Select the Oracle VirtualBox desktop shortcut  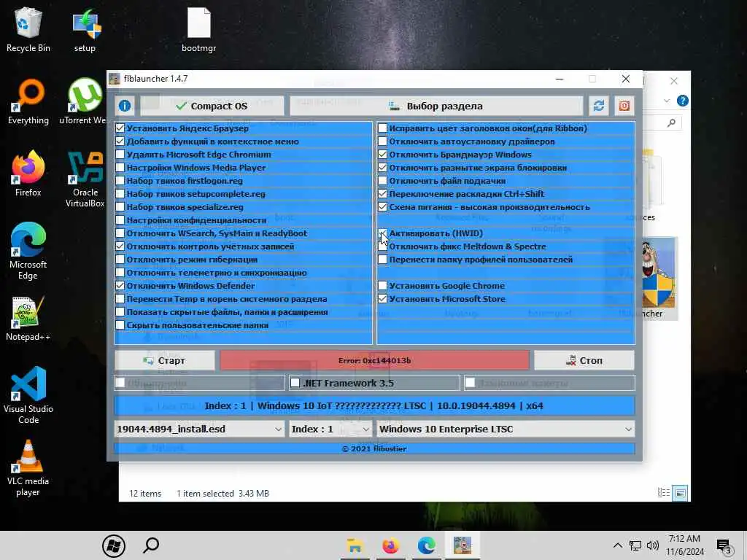point(85,179)
